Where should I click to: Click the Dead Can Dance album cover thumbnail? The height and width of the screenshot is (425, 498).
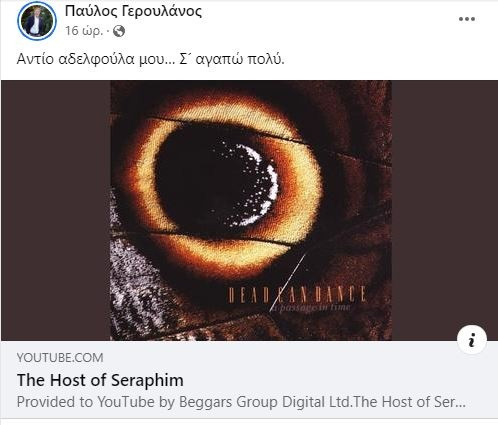[x=251, y=210]
